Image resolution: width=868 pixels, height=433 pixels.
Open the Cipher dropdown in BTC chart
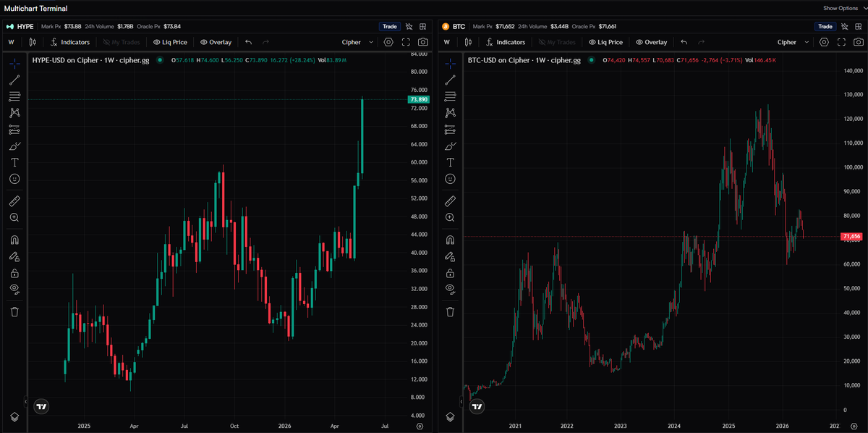[793, 42]
